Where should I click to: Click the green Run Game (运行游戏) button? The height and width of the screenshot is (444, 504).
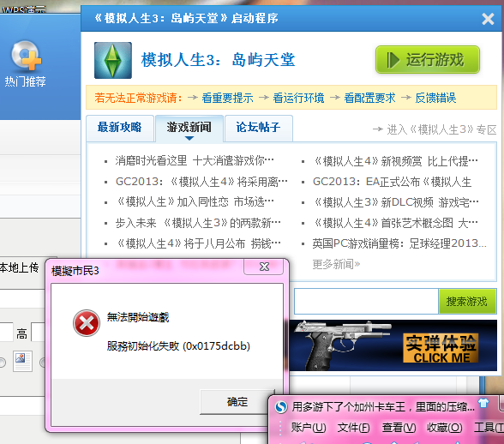(x=428, y=60)
